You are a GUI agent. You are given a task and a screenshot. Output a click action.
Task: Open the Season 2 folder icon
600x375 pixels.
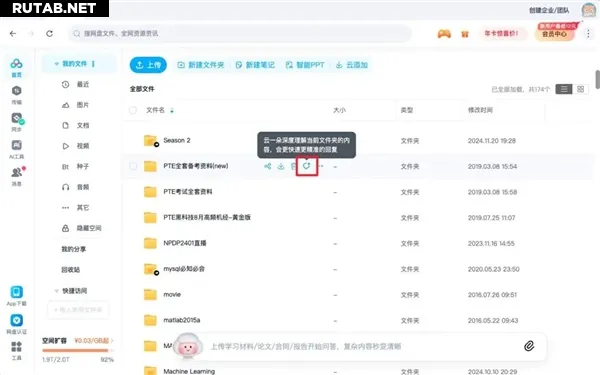coord(150,140)
